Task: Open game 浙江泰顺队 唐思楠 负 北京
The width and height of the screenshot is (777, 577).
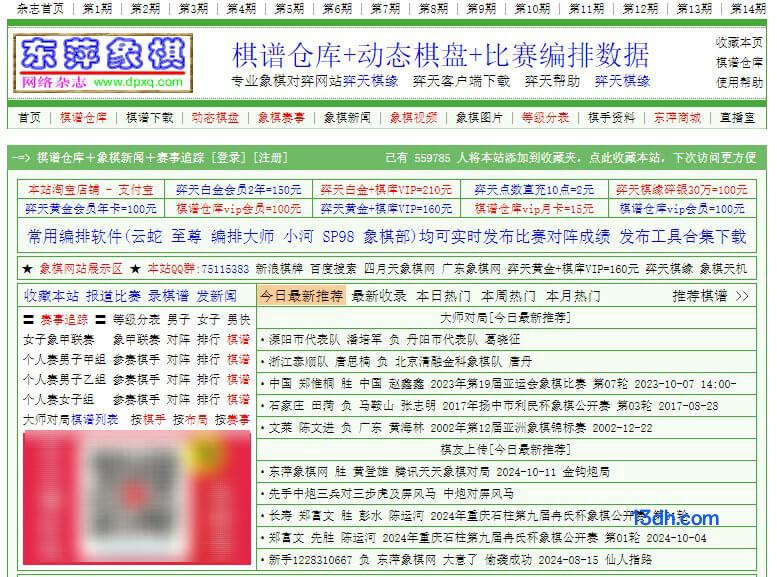Action: pos(400,361)
